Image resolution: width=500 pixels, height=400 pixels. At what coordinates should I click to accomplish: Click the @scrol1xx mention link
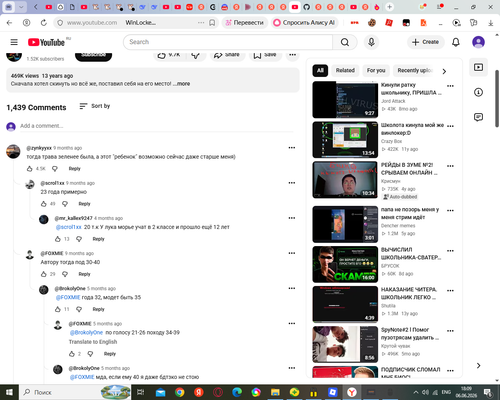click(x=69, y=227)
